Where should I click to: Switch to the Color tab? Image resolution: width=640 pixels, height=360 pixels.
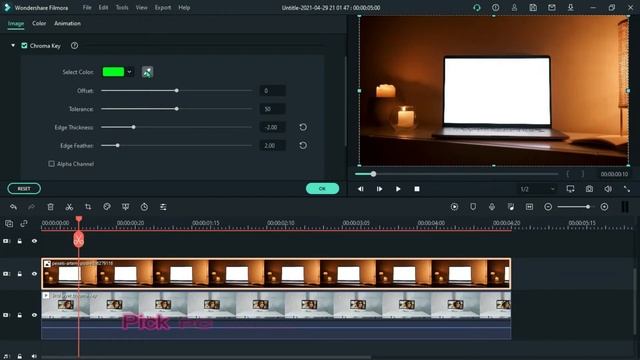39,23
